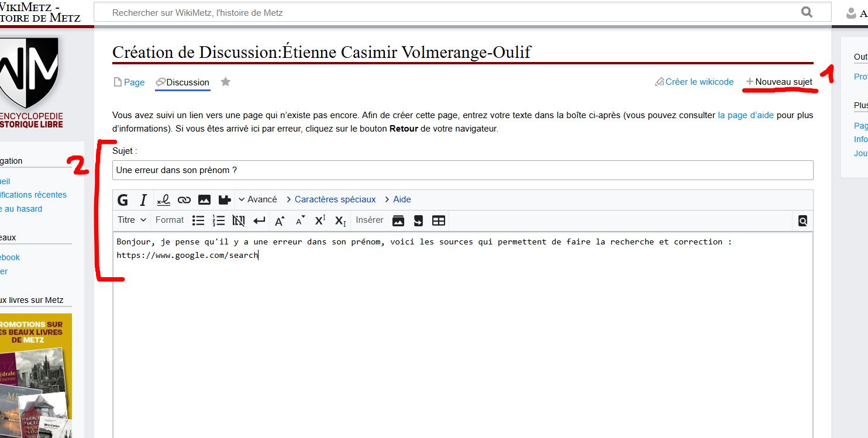
Task: Insert a picture gallery
Action: click(398, 220)
